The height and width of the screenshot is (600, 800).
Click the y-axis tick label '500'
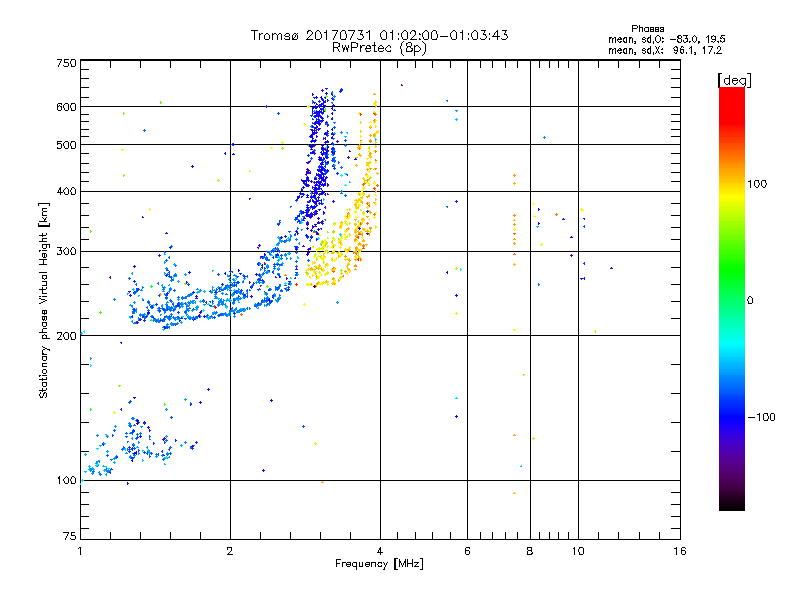click(x=66, y=145)
